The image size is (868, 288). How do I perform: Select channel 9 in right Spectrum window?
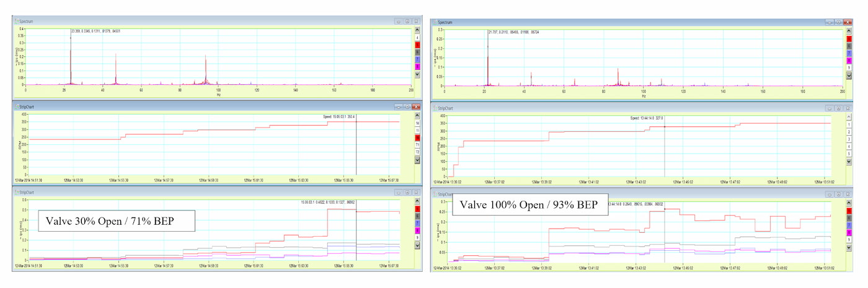coord(849,67)
